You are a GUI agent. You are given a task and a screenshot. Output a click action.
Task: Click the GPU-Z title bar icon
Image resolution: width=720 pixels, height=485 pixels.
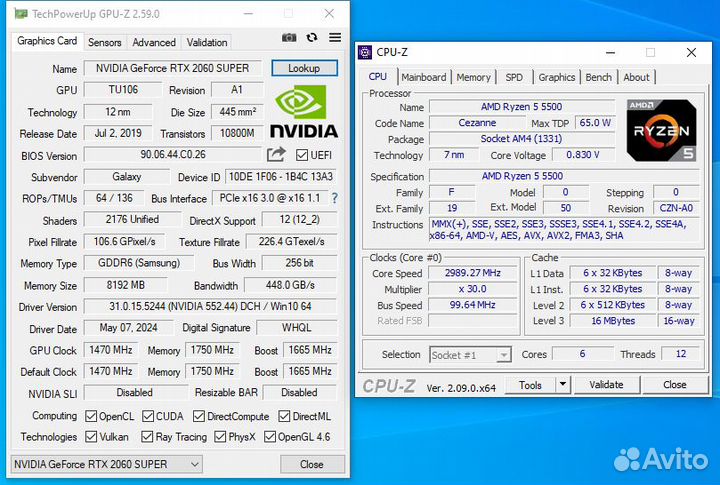coord(21,14)
